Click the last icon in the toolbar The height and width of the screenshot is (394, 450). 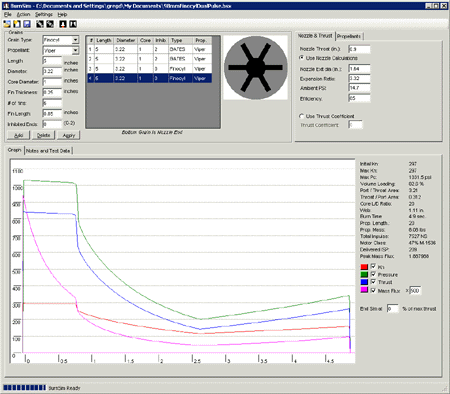coord(73,24)
